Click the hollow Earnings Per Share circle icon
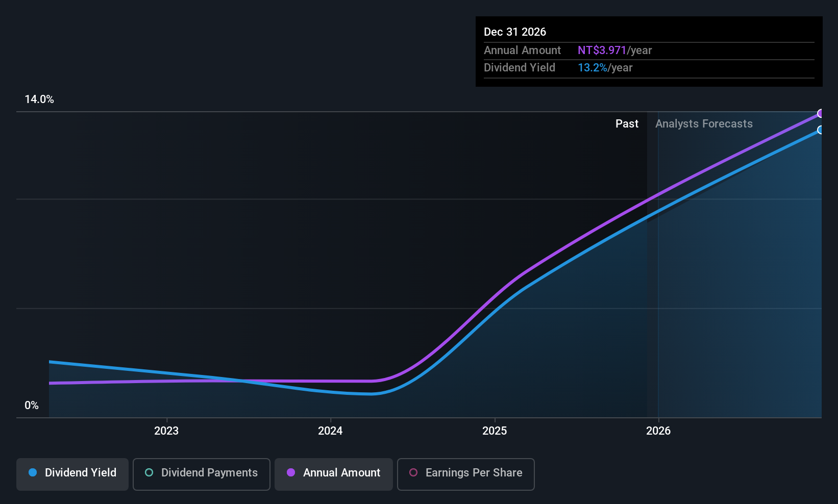Image resolution: width=838 pixels, height=504 pixels. 413,473
